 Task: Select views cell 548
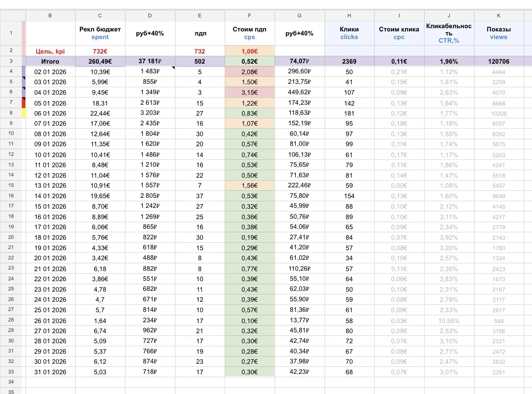[499, 321]
